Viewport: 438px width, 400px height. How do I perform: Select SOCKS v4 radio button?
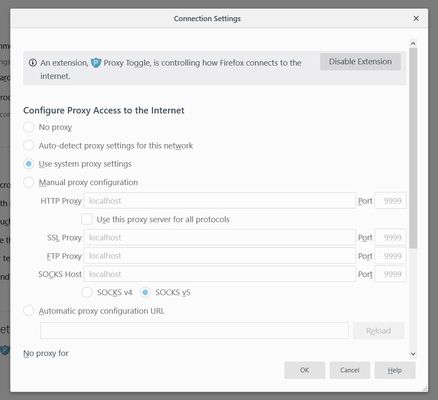(x=87, y=292)
